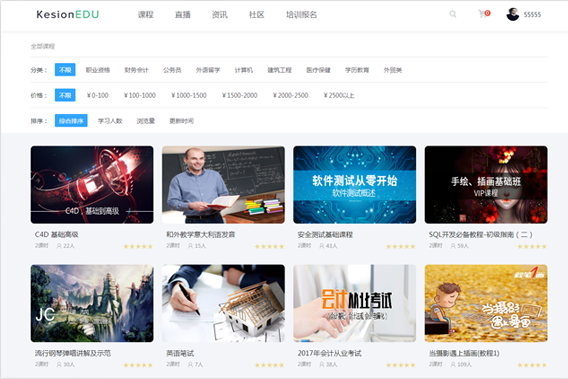Viewport: 568px width, 379px height.
Task: Click the 全部课程 breadcrumb text
Action: pos(43,46)
